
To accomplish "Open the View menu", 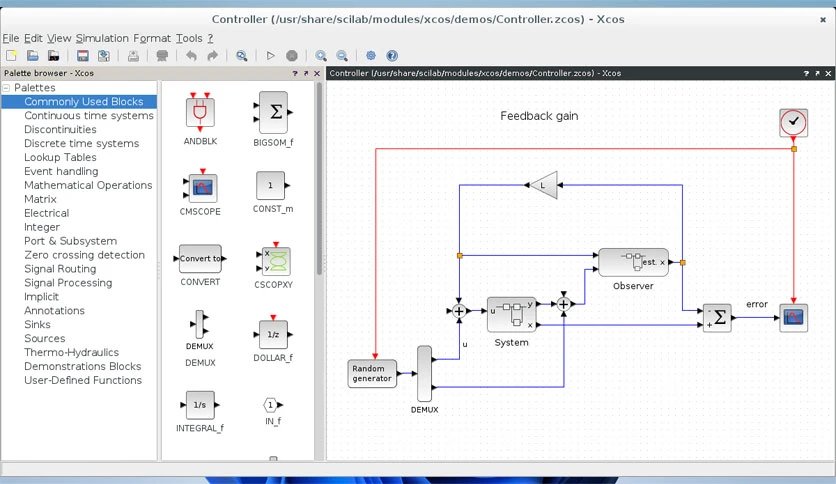I will click(59, 38).
